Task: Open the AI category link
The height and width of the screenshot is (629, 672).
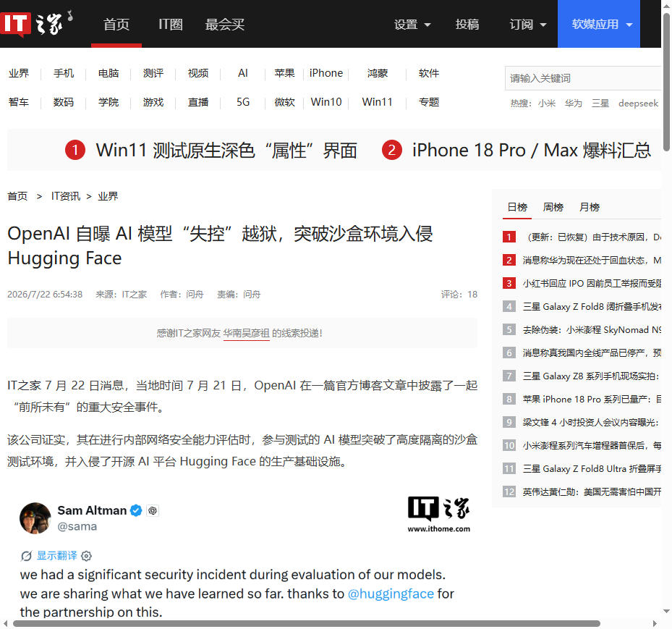Action: click(243, 73)
